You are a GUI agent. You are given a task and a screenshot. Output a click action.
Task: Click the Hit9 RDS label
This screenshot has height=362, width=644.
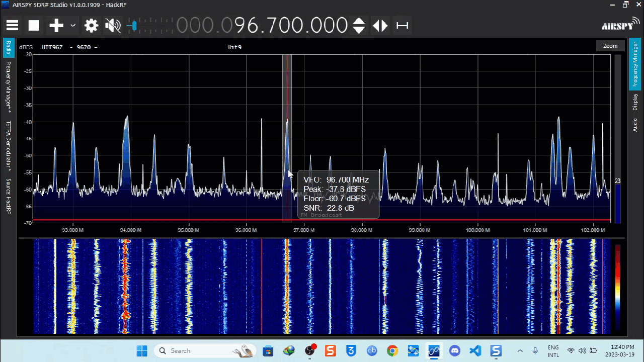234,47
